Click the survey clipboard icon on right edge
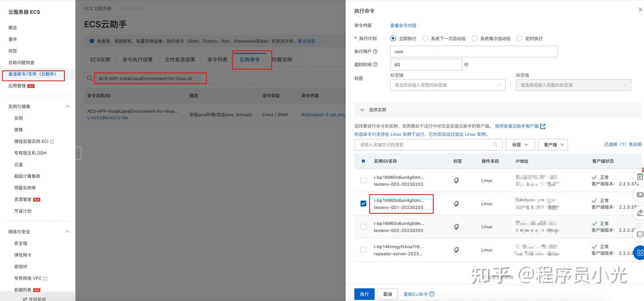This screenshot has width=644, height=301. tap(640, 176)
